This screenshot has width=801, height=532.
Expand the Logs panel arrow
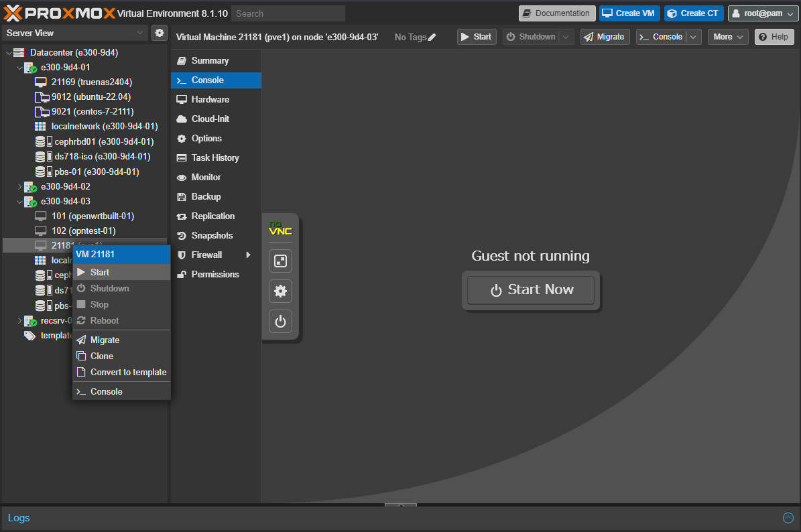click(788, 518)
